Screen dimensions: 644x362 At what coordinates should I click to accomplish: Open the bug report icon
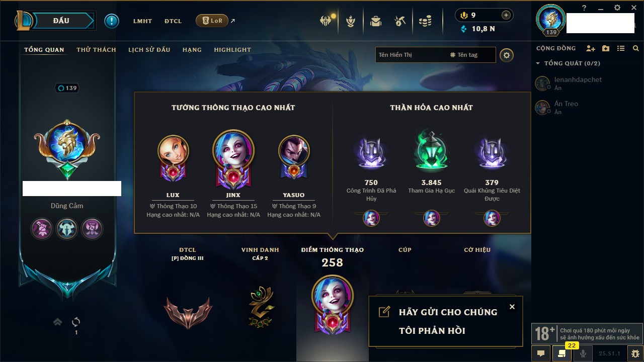pyautogui.click(x=635, y=353)
